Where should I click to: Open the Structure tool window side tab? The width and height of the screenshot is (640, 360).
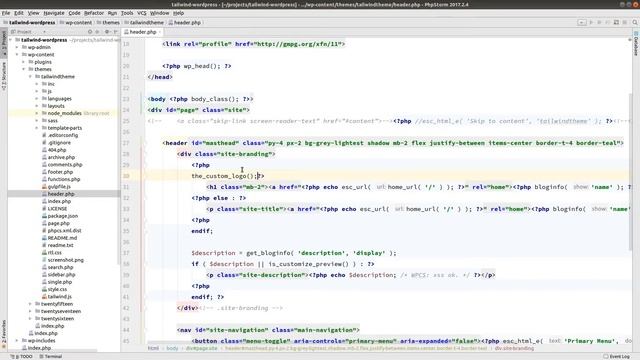coord(4,76)
